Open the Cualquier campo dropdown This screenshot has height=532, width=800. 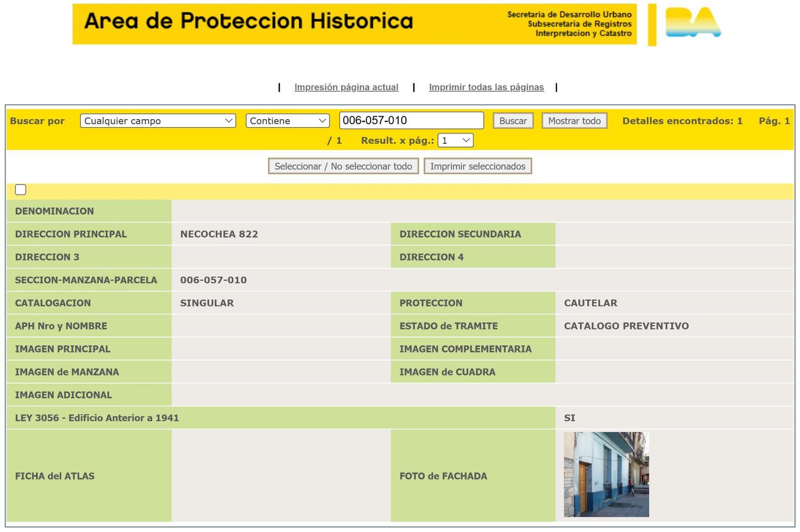158,120
